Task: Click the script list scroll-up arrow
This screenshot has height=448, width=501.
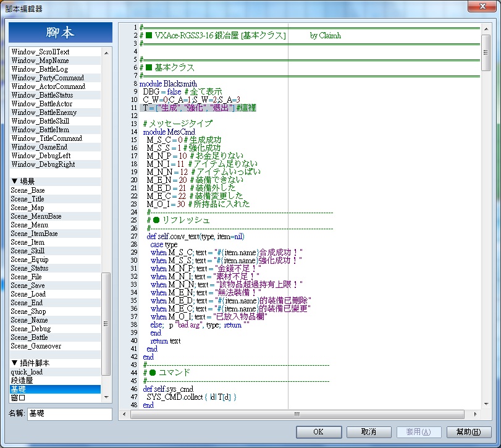Action: click(x=106, y=53)
